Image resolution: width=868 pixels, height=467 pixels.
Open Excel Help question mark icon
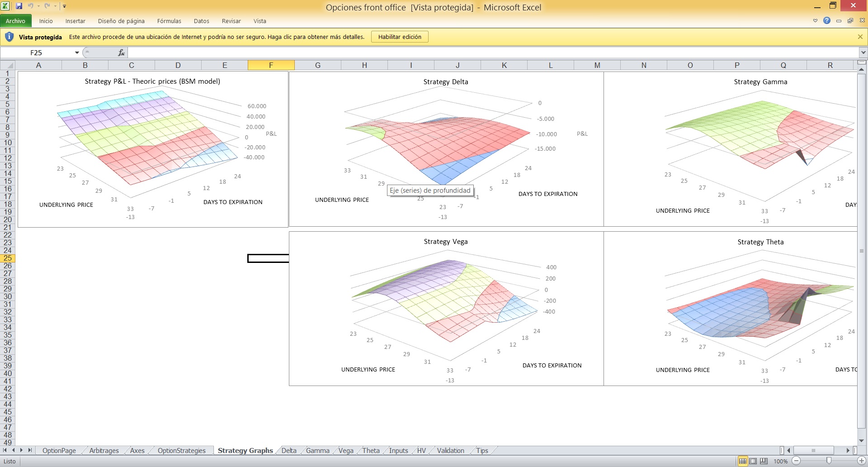[827, 20]
